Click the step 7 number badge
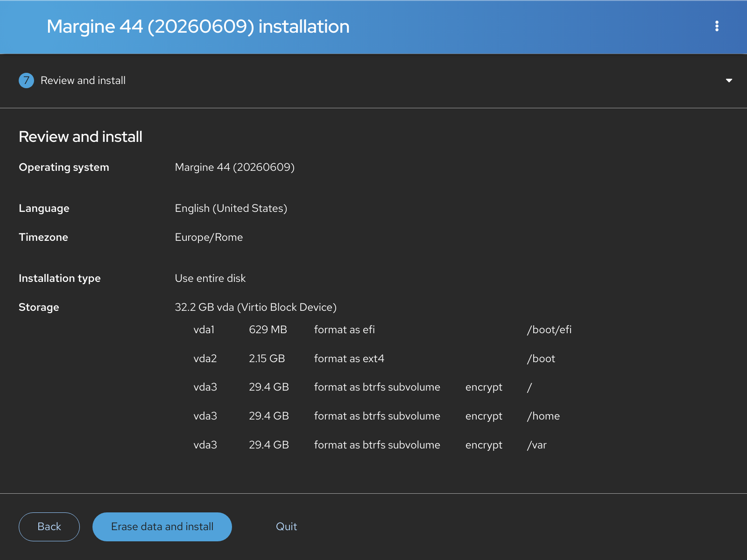The height and width of the screenshot is (560, 747). (26, 80)
